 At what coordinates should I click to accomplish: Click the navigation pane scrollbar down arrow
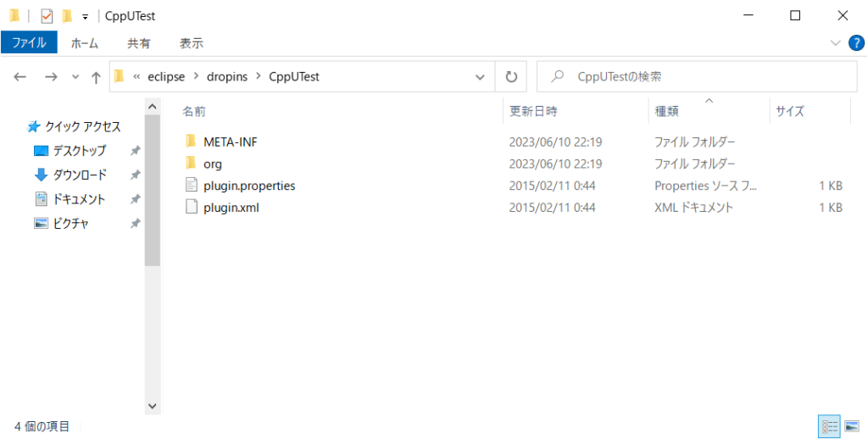pyautogui.click(x=153, y=406)
